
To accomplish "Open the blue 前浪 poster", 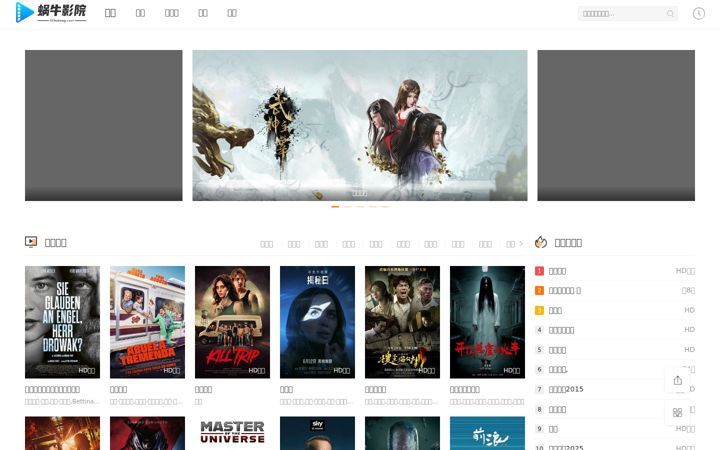I will pos(487,433).
